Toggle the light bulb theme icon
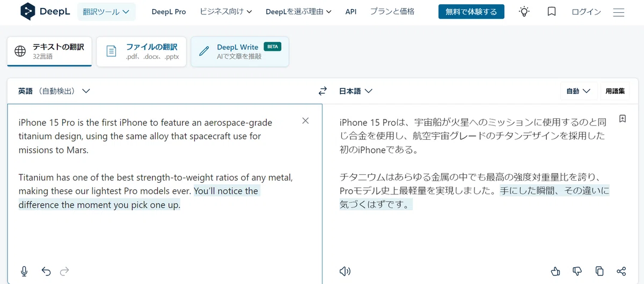 (524, 11)
